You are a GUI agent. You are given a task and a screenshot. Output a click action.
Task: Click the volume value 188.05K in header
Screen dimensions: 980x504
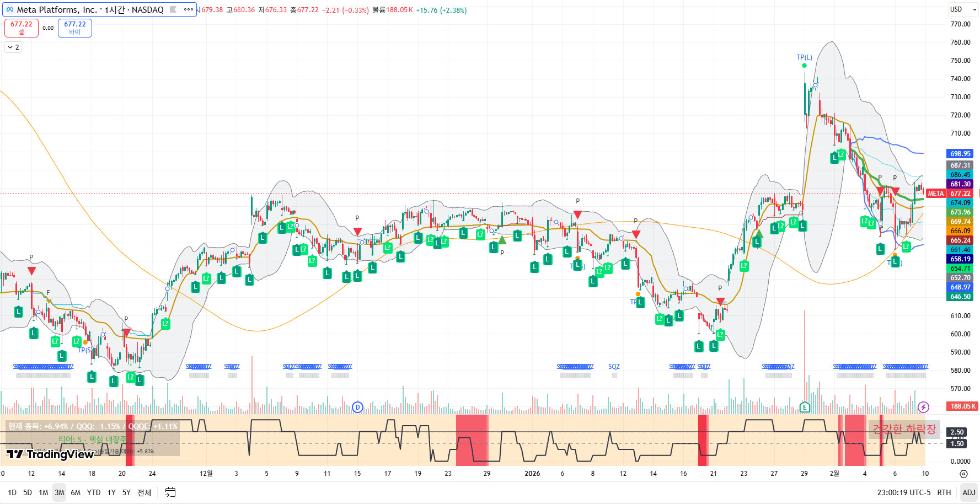click(399, 10)
